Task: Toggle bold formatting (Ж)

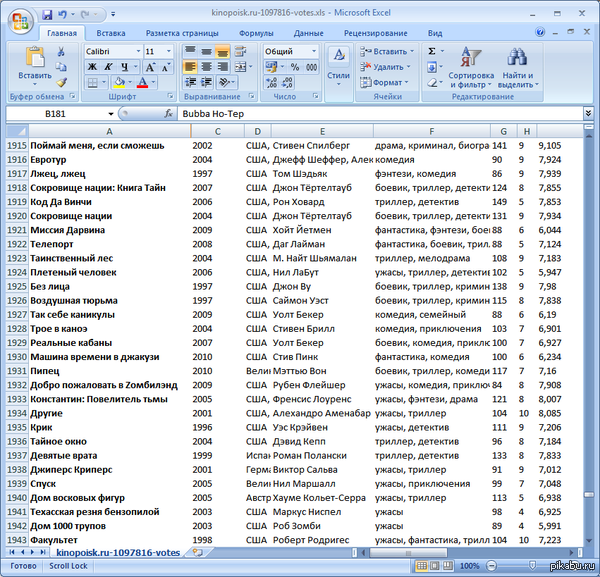Action: (x=91, y=67)
